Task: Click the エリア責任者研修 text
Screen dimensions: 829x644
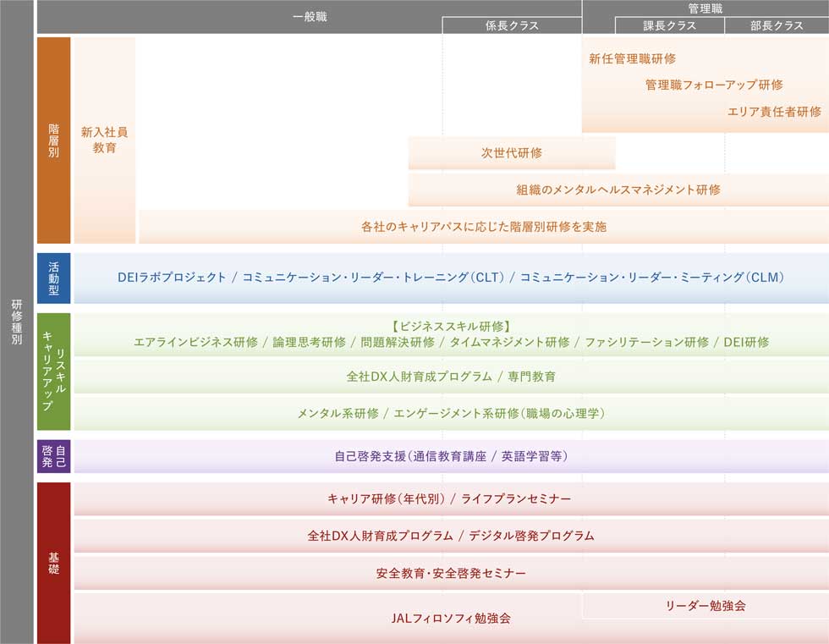Action: coord(774,112)
